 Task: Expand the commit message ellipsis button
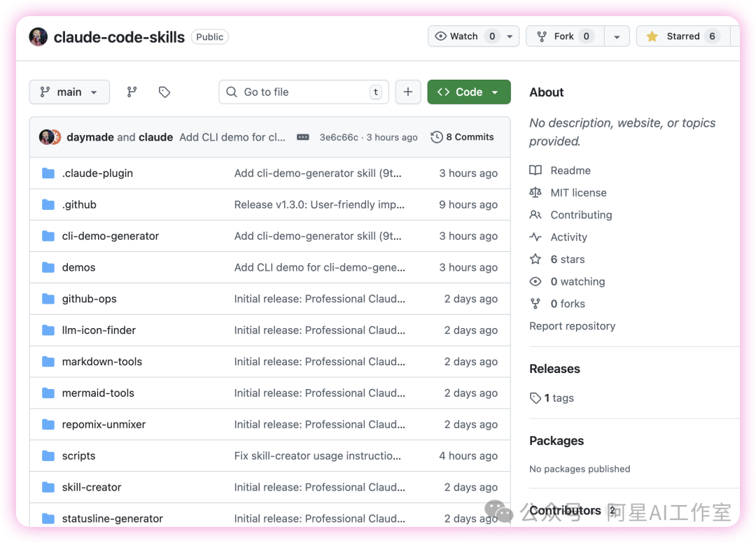[303, 137]
